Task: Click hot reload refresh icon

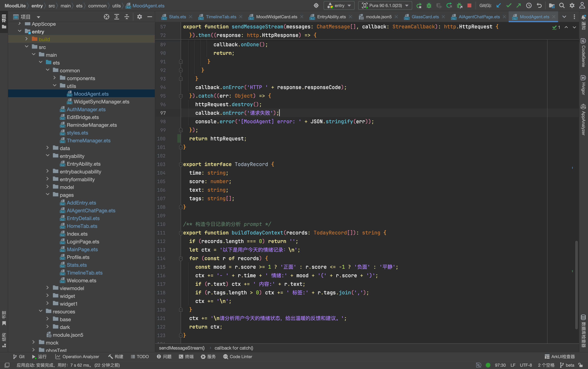Action: (449, 6)
